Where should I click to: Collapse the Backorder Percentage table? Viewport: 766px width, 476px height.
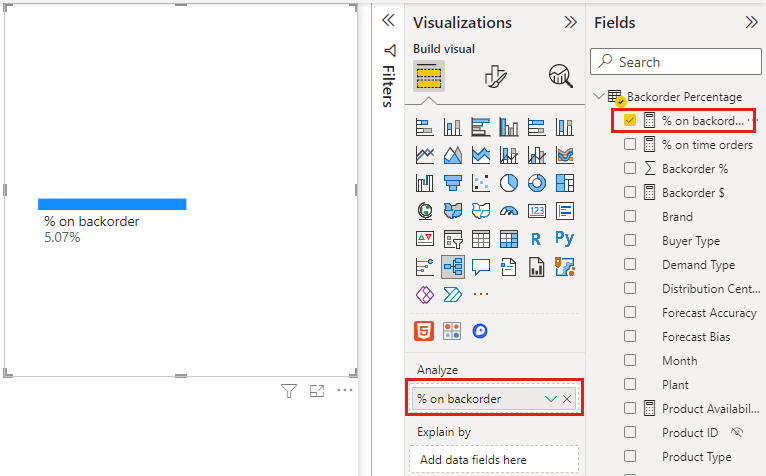point(598,96)
